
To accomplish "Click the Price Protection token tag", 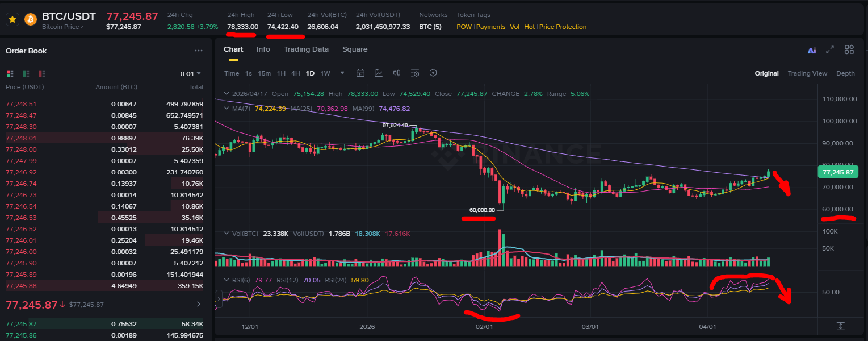I will [563, 27].
